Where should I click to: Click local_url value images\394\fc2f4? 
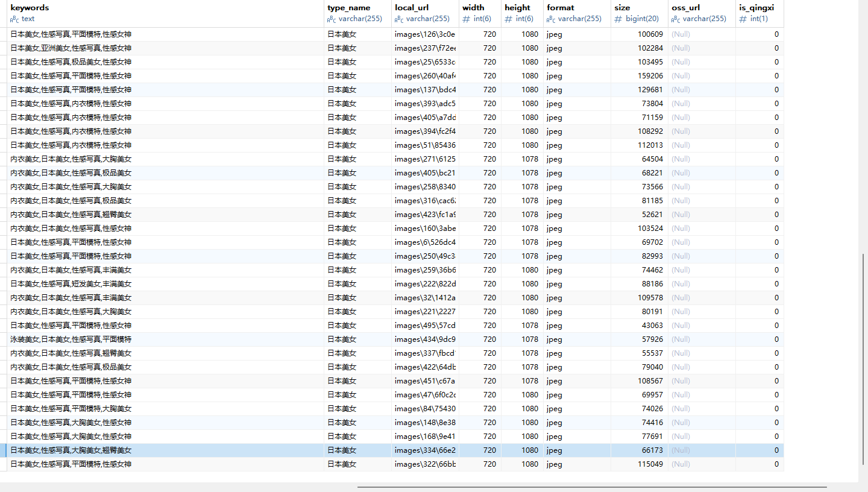tap(426, 131)
